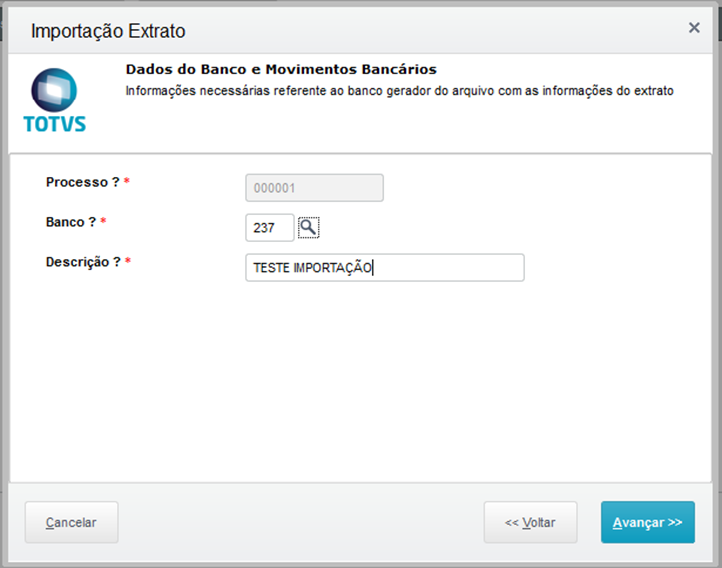
Task: Click the red asterisk beside Banco
Action: pyautogui.click(x=104, y=222)
